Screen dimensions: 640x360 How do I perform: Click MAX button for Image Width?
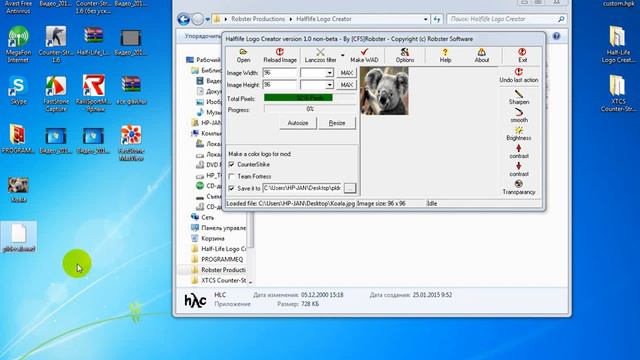(347, 73)
